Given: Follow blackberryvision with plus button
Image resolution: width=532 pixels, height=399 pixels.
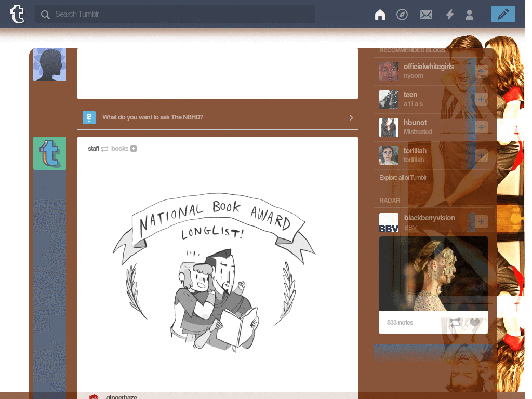Looking at the screenshot, I should 481,221.
